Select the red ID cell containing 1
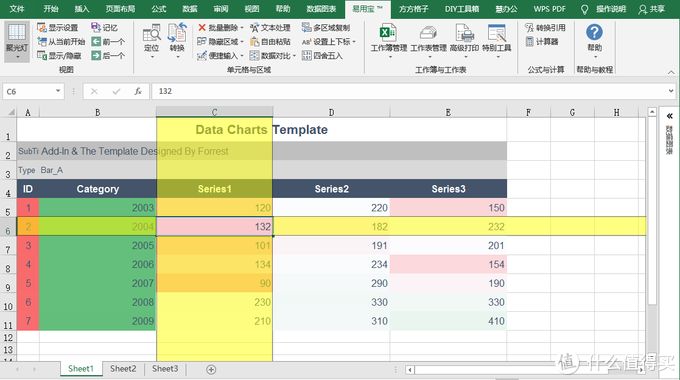This screenshot has width=680, height=380. (28, 208)
